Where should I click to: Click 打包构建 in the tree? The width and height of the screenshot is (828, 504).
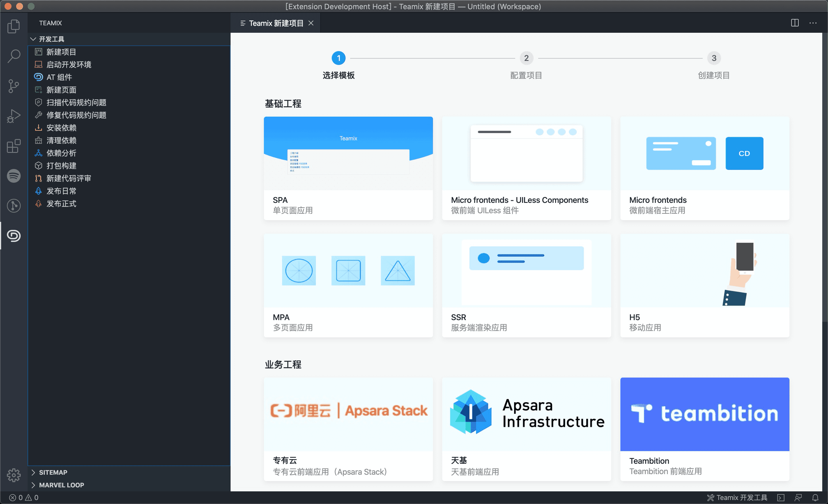pos(61,166)
